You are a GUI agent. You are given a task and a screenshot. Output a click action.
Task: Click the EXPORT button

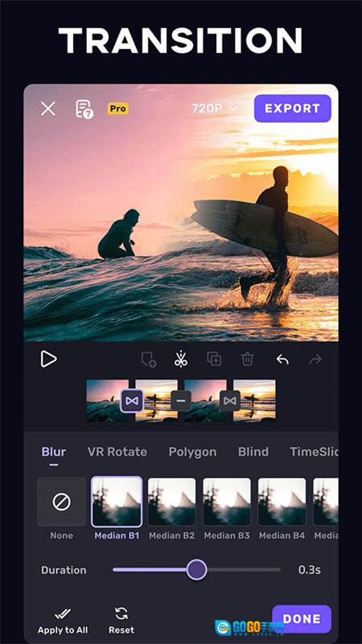[x=292, y=109]
